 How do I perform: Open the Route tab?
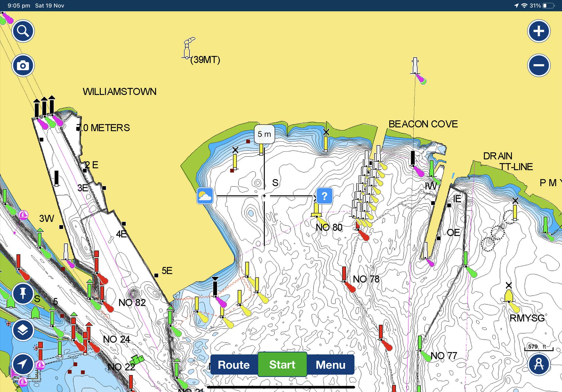click(234, 365)
